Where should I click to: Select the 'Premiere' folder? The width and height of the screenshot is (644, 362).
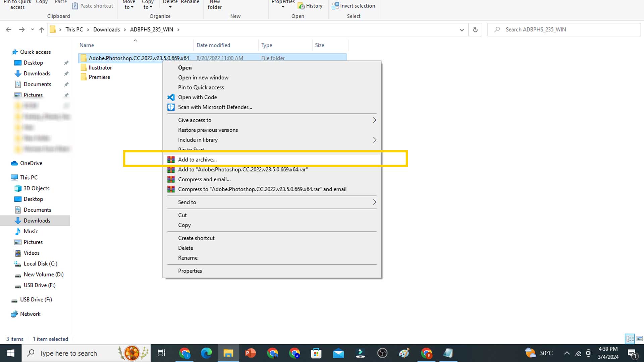click(x=99, y=77)
